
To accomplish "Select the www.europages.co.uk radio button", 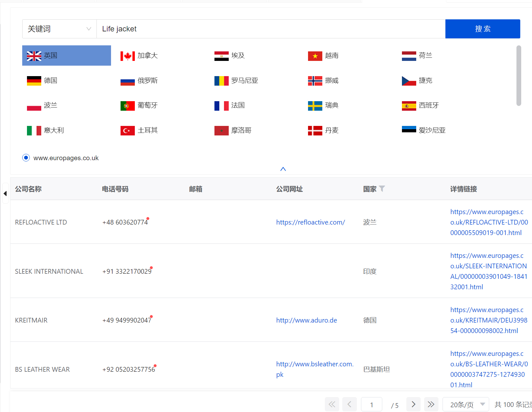I will coord(26,158).
